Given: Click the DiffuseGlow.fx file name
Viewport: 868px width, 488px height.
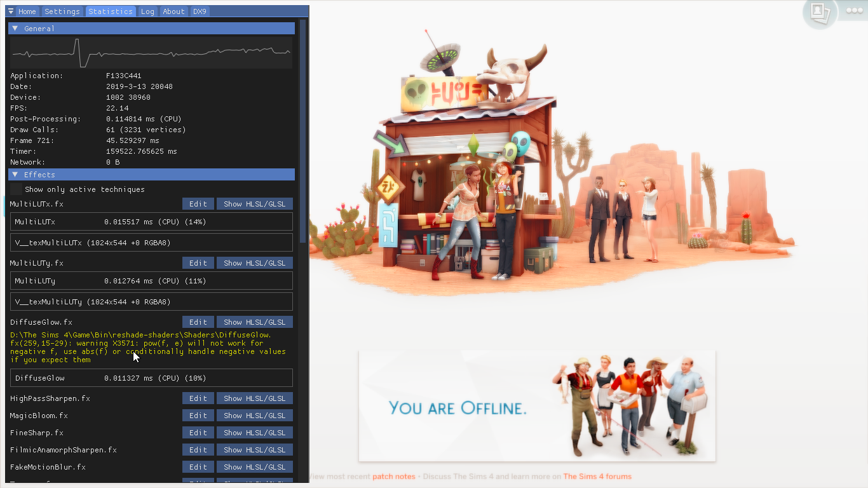Looking at the screenshot, I should tap(41, 322).
